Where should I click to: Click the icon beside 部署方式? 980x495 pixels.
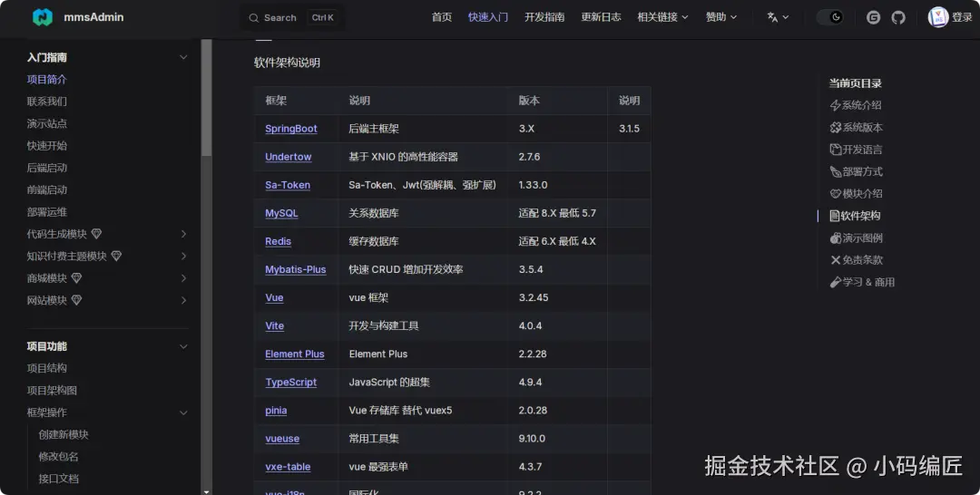tap(835, 171)
